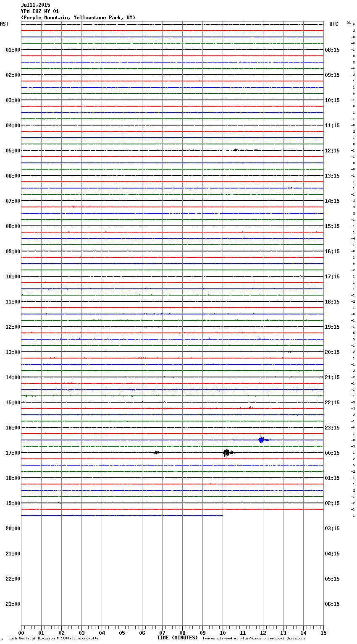Click the 06:15 UTC time label
Screen dimensions: 357x644
tap(332, 604)
